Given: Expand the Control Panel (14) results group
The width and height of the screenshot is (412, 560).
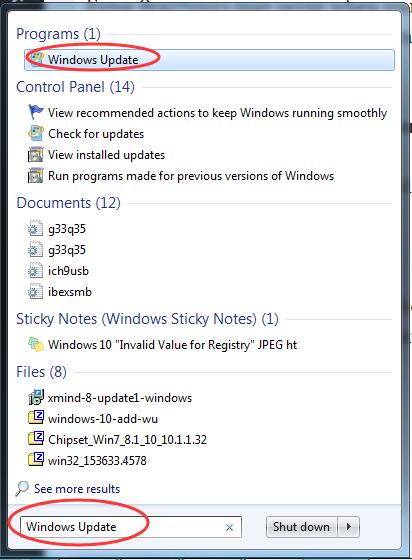Looking at the screenshot, I should coord(75,87).
